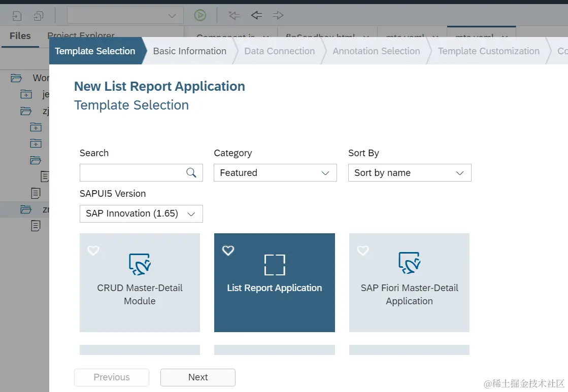568x392 pixels.
Task: Go to the Template Customization wizard step
Action: coord(489,51)
